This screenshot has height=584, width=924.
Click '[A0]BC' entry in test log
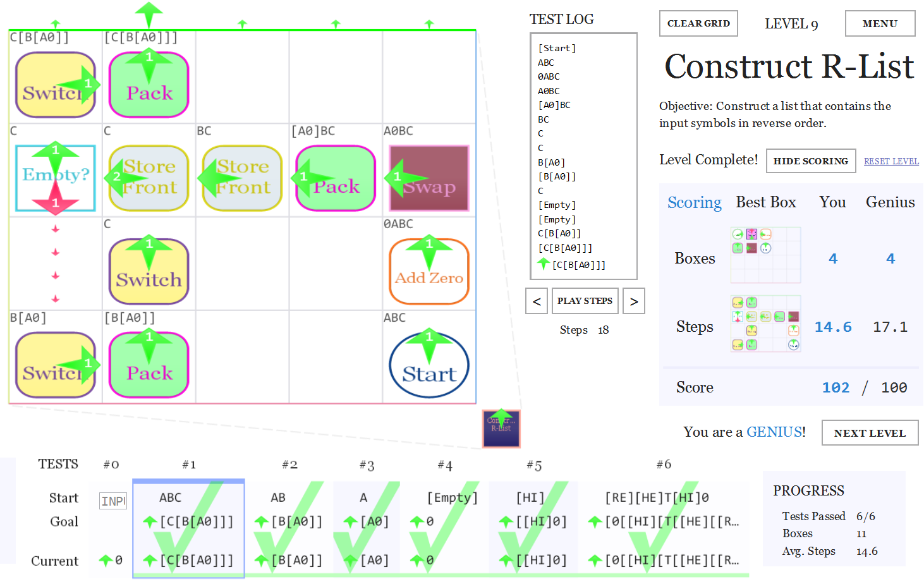554,105
